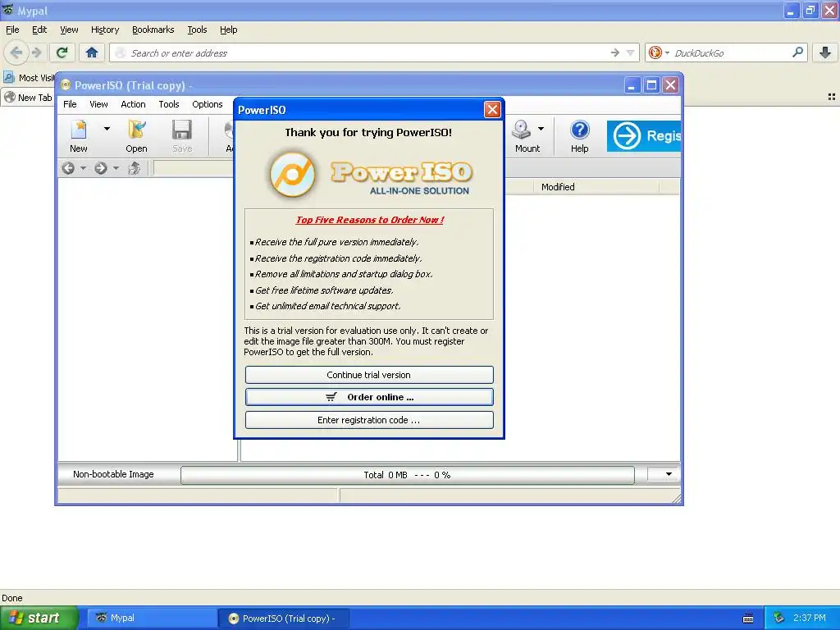Minimize the PowerISO main window
The height and width of the screenshot is (630, 840).
pos(632,85)
